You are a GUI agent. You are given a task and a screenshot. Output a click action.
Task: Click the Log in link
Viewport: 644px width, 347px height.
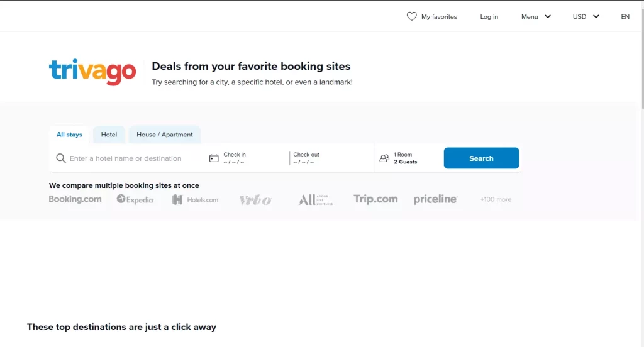point(489,16)
